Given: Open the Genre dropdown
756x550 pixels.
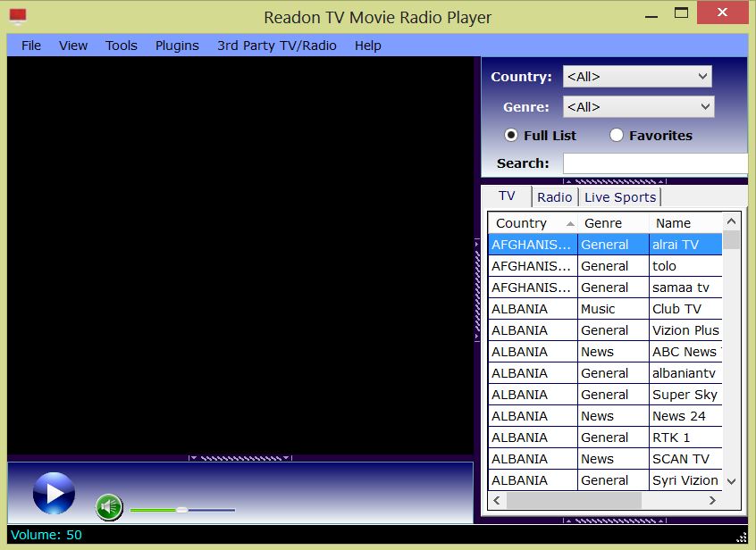Looking at the screenshot, I should point(638,106).
